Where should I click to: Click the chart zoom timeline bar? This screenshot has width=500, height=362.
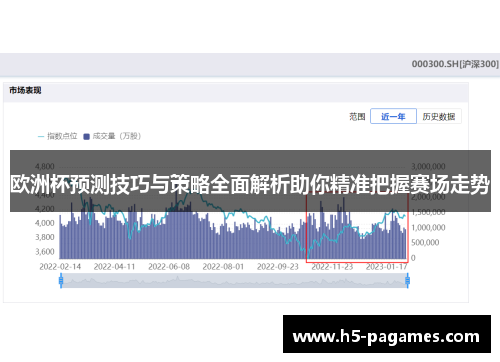click(234, 281)
